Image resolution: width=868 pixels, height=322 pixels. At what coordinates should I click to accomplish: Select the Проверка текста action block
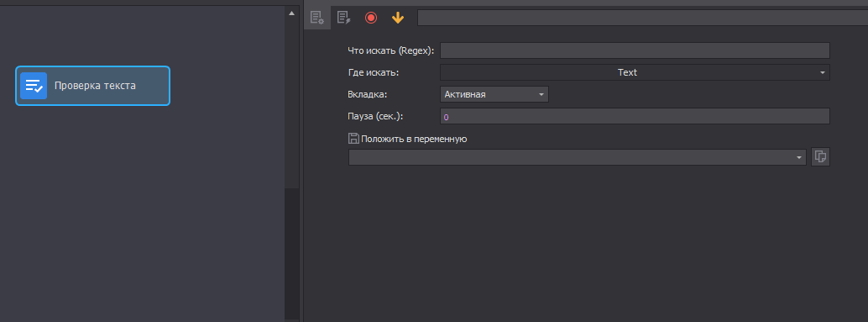pos(92,86)
